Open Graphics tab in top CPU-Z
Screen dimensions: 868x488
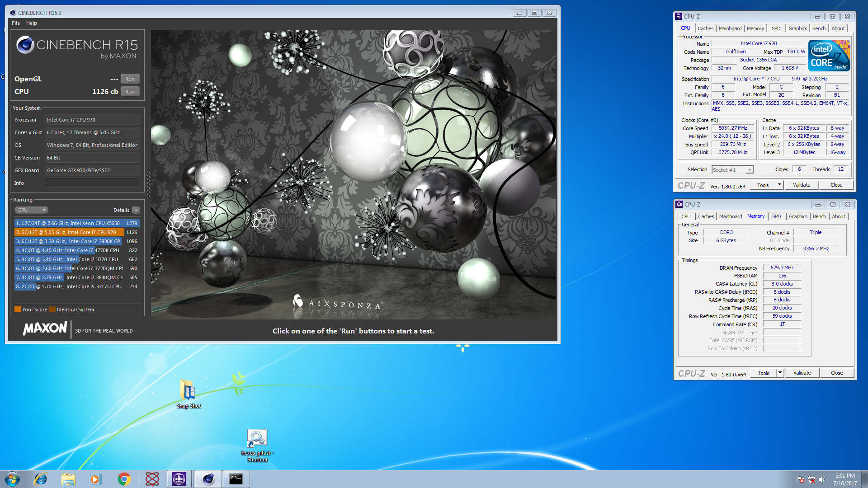(x=798, y=28)
